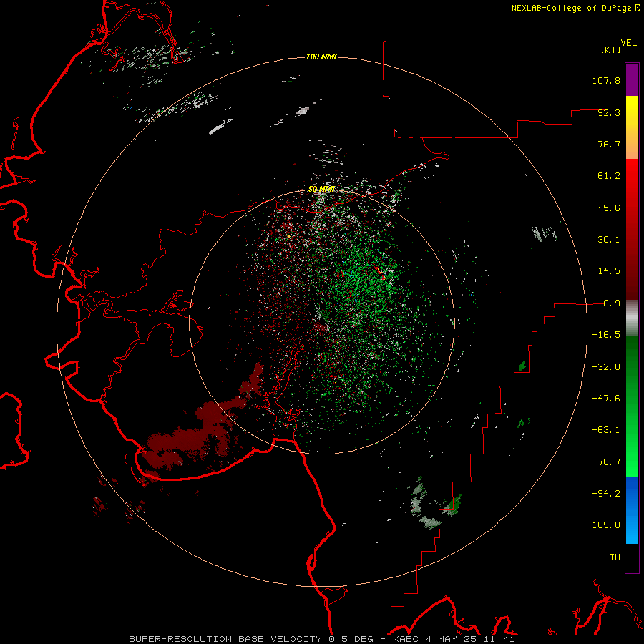Click the 30.1 velocity scale value

pyautogui.click(x=609, y=240)
